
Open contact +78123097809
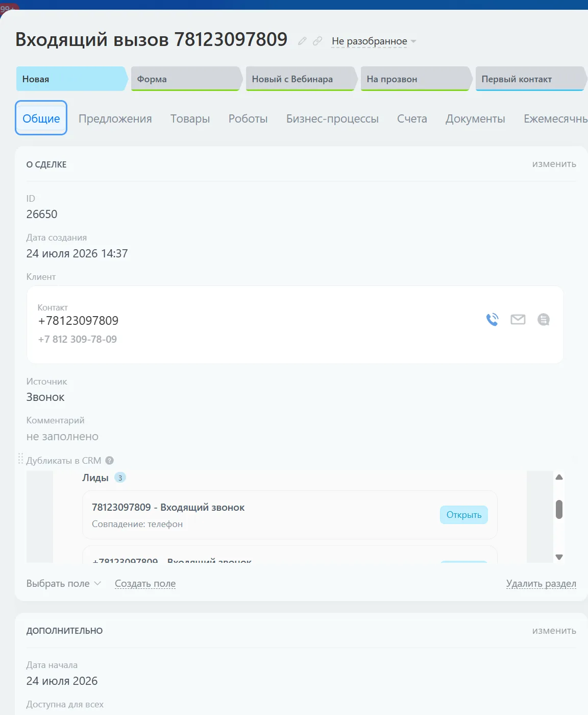point(78,321)
